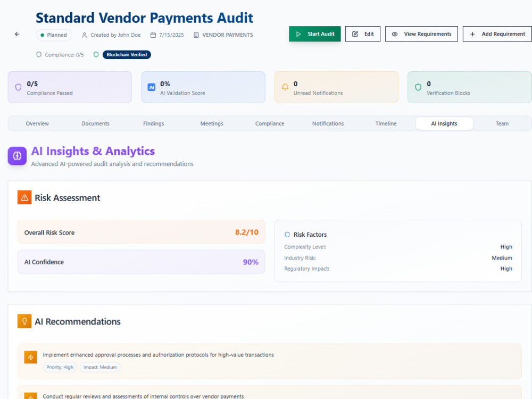The image size is (532, 399).
Task: Click the shield icon next to Risk Factors
Action: [x=287, y=235]
